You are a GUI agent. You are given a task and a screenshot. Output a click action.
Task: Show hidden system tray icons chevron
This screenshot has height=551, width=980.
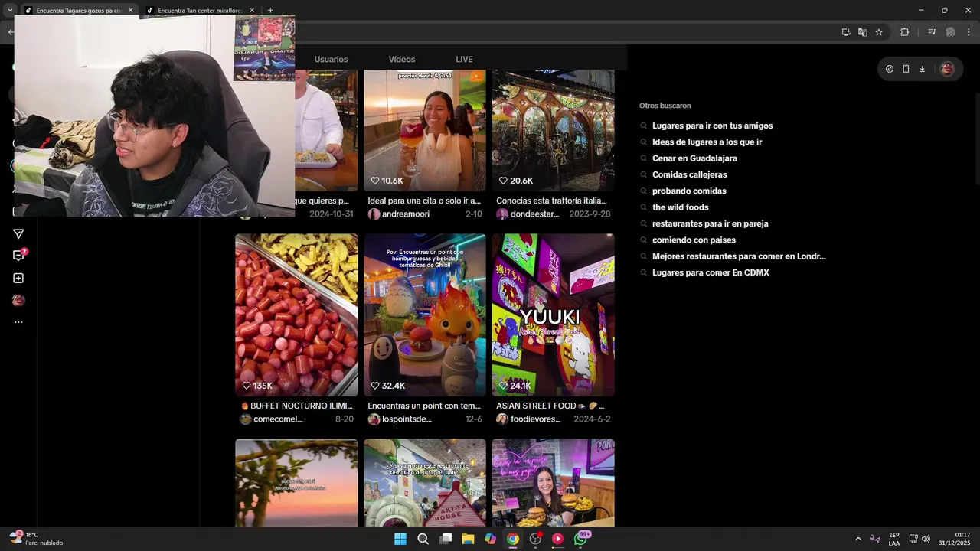tap(858, 539)
